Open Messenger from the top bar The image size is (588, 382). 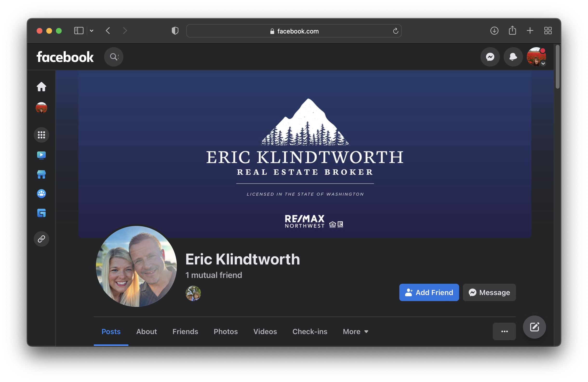(x=490, y=57)
